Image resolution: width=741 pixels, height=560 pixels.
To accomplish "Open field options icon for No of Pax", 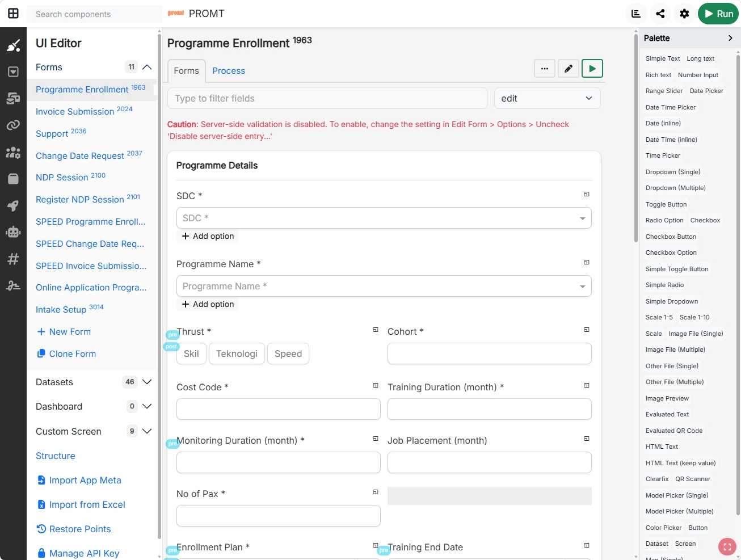I will (376, 492).
